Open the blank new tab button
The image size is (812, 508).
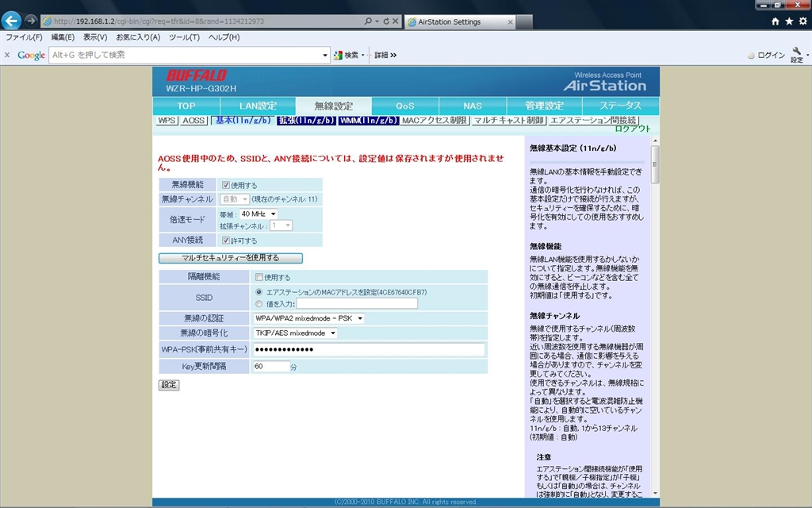point(524,21)
